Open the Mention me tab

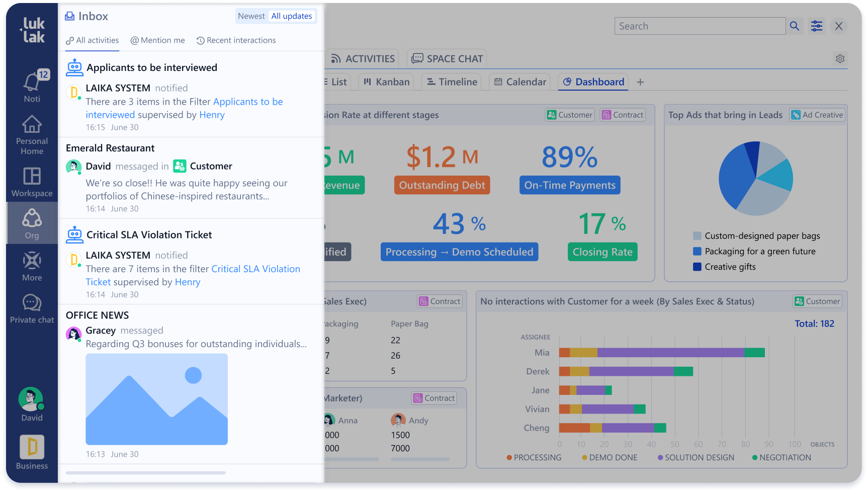point(157,40)
